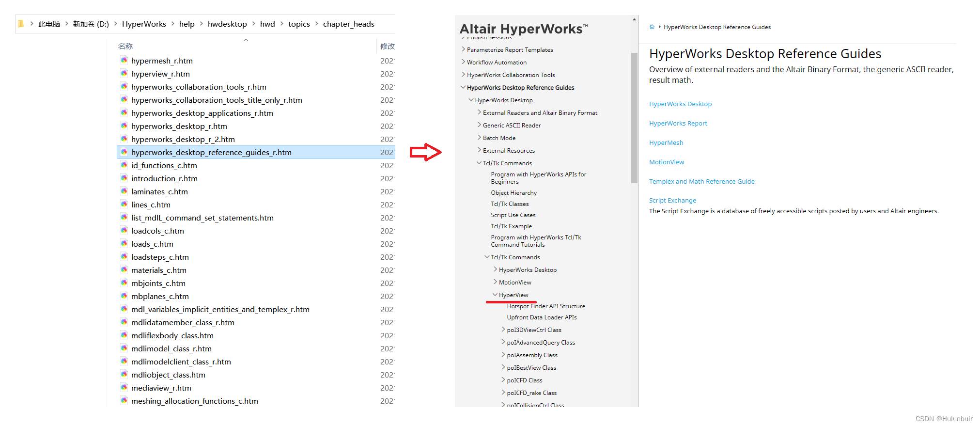Click the file icon beside materials_c.htm

pyautogui.click(x=124, y=270)
